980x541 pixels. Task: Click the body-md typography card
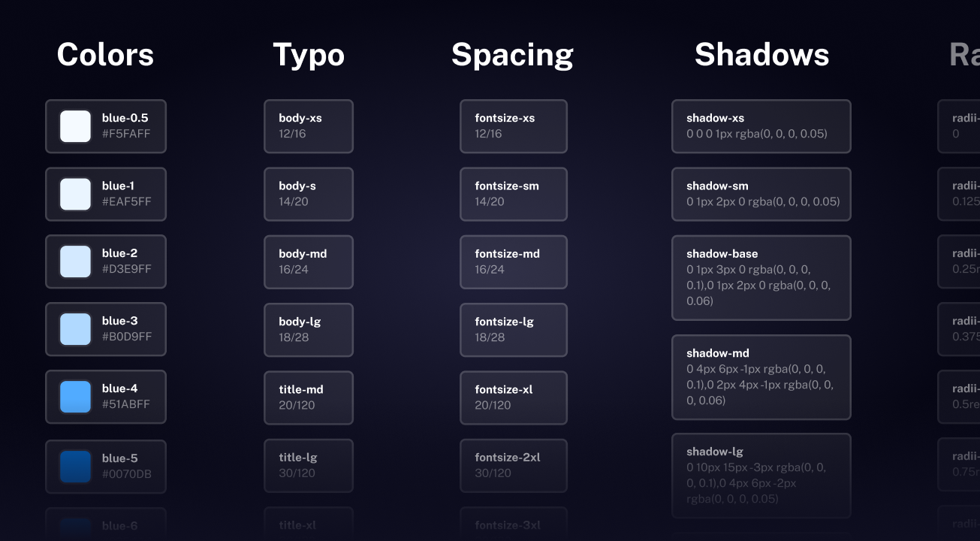[309, 261]
